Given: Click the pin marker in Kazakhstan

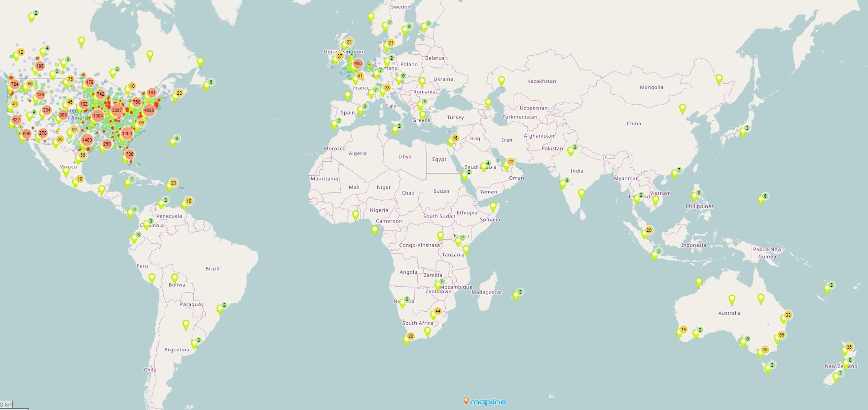Looking at the screenshot, I should pyautogui.click(x=501, y=80).
